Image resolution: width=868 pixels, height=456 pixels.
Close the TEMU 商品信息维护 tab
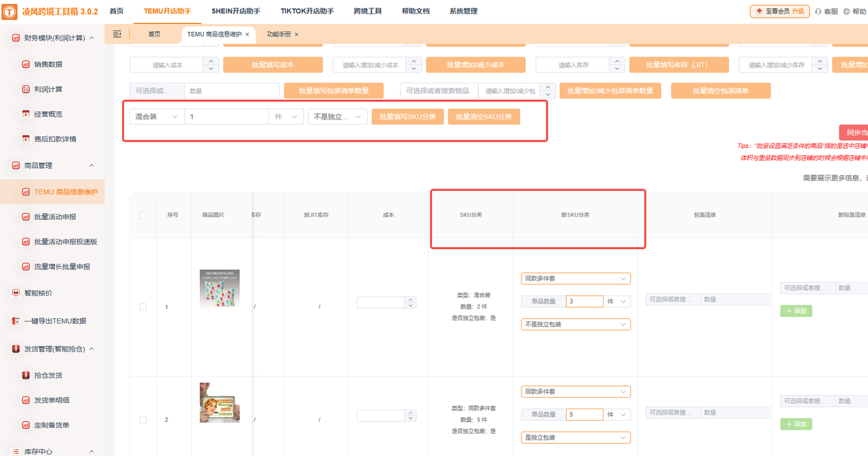[247, 35]
